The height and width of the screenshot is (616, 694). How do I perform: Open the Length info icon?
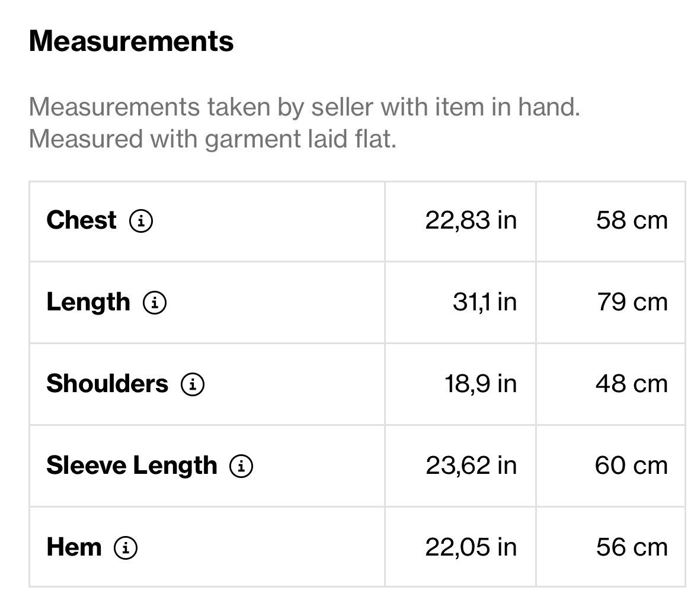(155, 303)
